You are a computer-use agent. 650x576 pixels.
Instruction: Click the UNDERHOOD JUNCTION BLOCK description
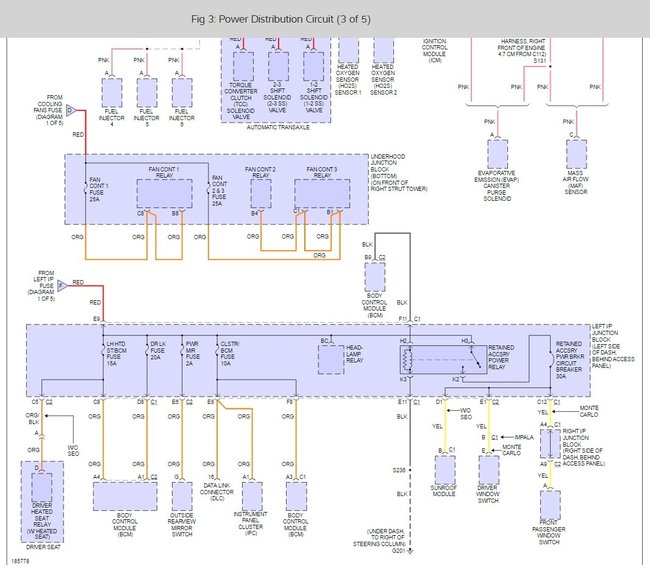click(x=398, y=173)
